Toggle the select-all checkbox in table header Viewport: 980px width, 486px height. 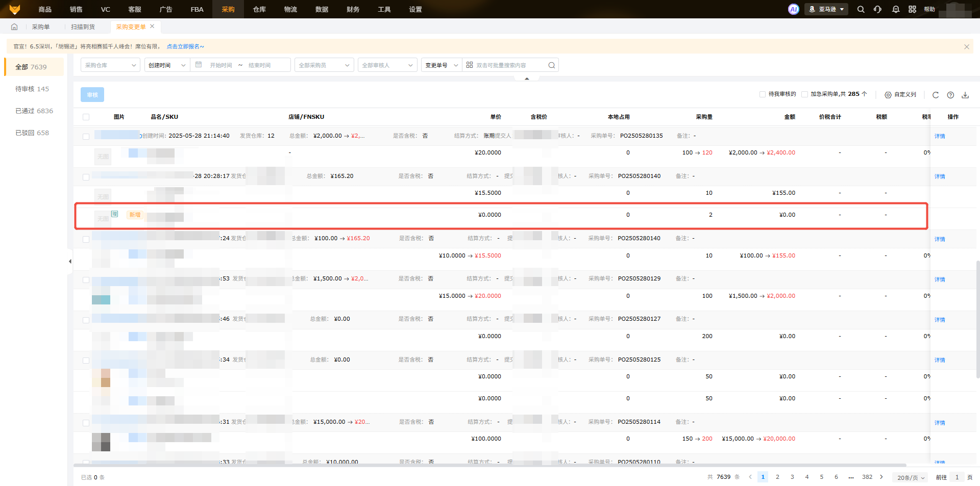coord(86,117)
